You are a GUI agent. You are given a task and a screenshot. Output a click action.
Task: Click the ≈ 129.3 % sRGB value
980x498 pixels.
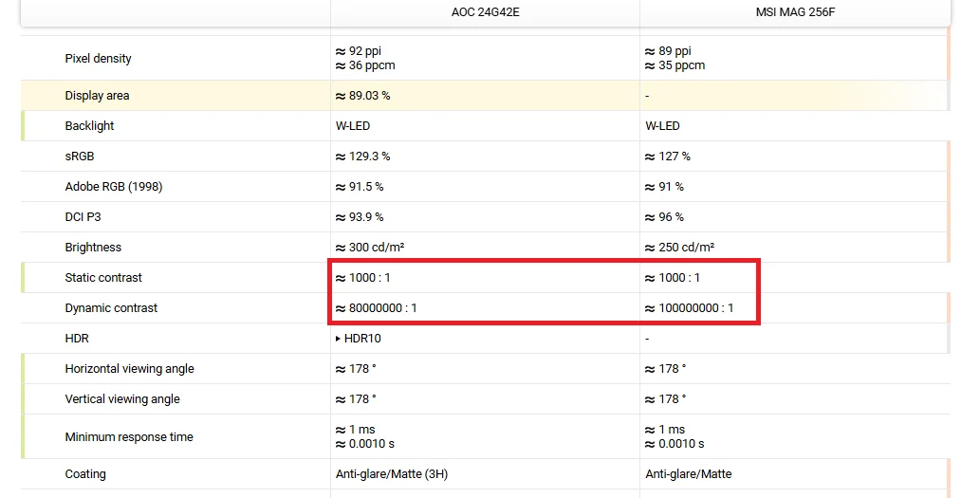pos(362,157)
